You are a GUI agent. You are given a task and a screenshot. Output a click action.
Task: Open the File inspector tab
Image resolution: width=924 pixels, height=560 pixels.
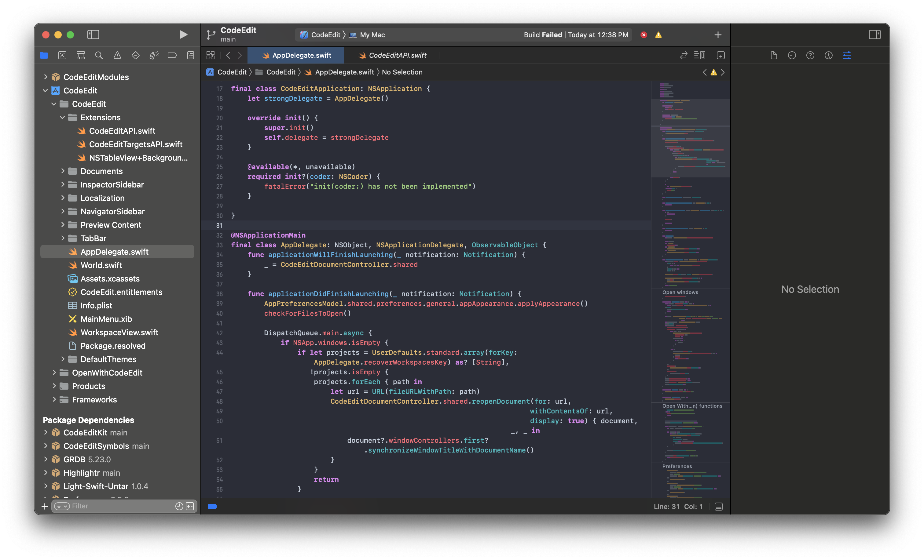pyautogui.click(x=774, y=56)
